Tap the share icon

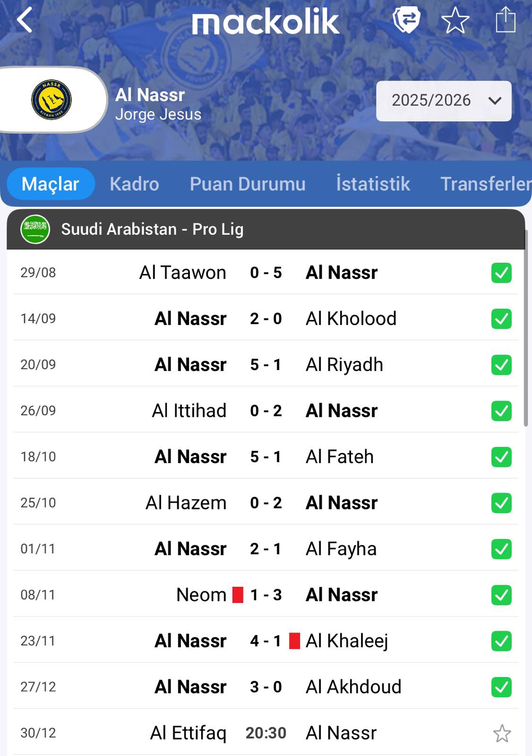point(505,20)
